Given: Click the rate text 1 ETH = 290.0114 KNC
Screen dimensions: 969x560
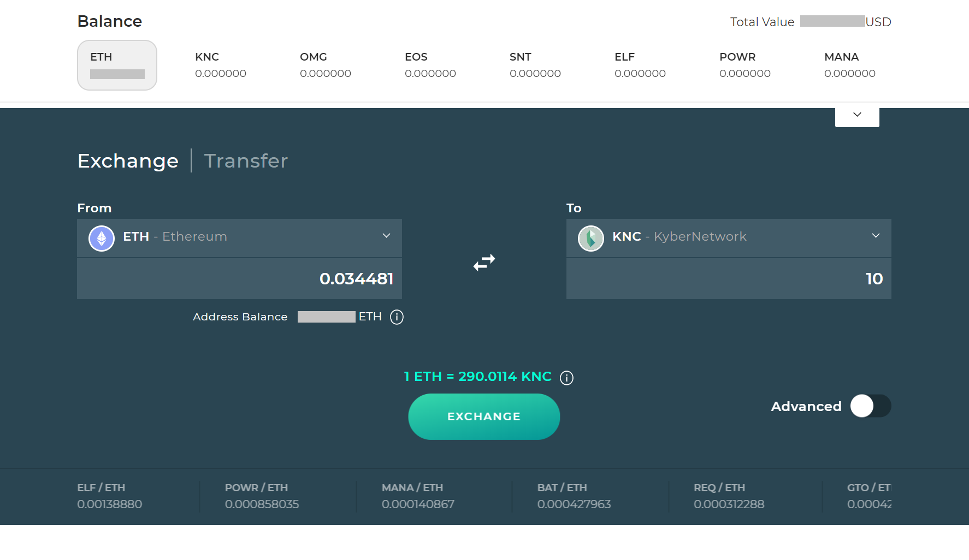Looking at the screenshot, I should (x=478, y=377).
